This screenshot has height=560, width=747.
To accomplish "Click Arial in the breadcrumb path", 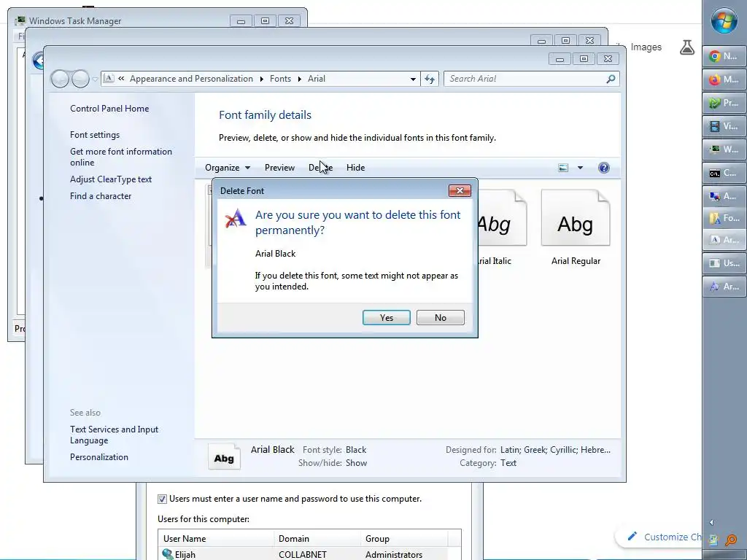I will (317, 79).
